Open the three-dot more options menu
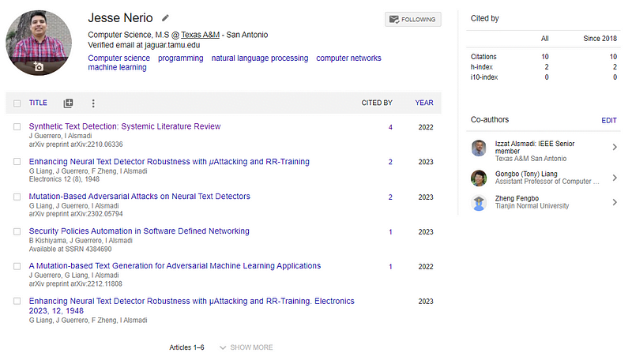This screenshot has height=364, width=632. (x=93, y=103)
